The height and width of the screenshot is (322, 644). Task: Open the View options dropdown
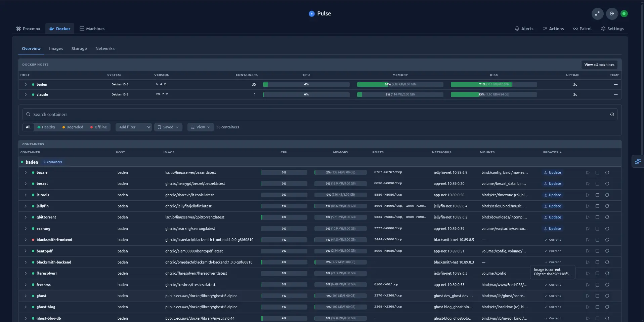point(201,127)
